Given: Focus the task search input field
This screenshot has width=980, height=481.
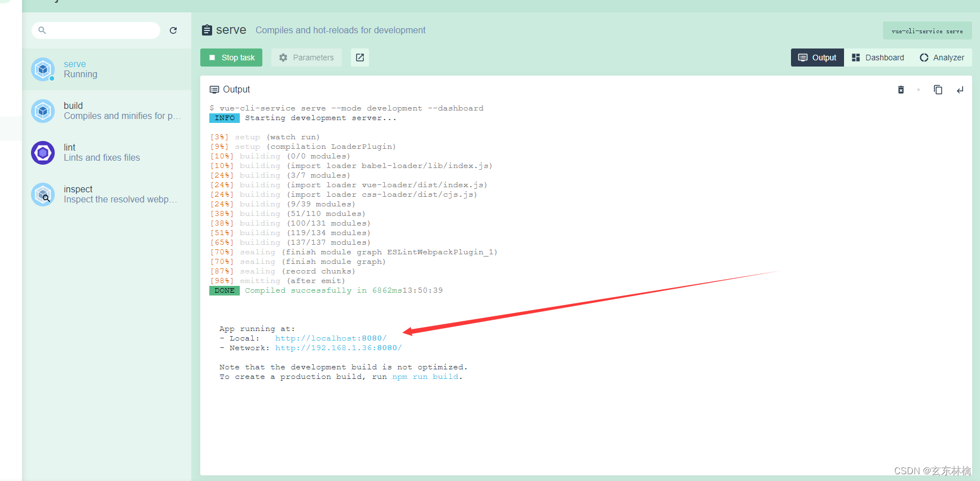Looking at the screenshot, I should click(96, 30).
